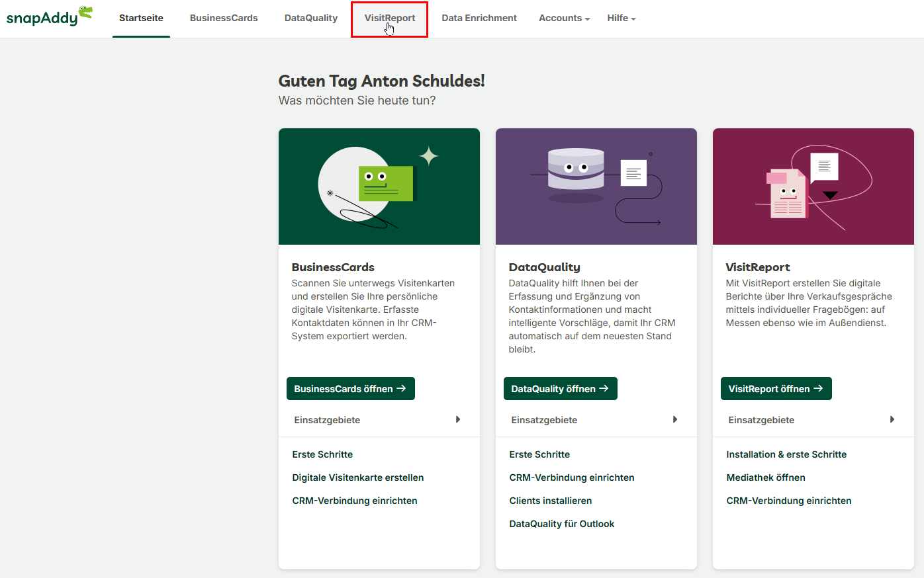Open CRM-Verbindung einrichten under VisitReport
The width and height of the screenshot is (924, 578).
[x=789, y=501]
